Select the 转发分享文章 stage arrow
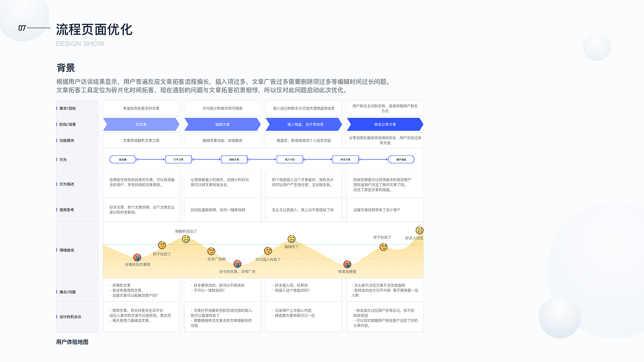 click(385, 124)
